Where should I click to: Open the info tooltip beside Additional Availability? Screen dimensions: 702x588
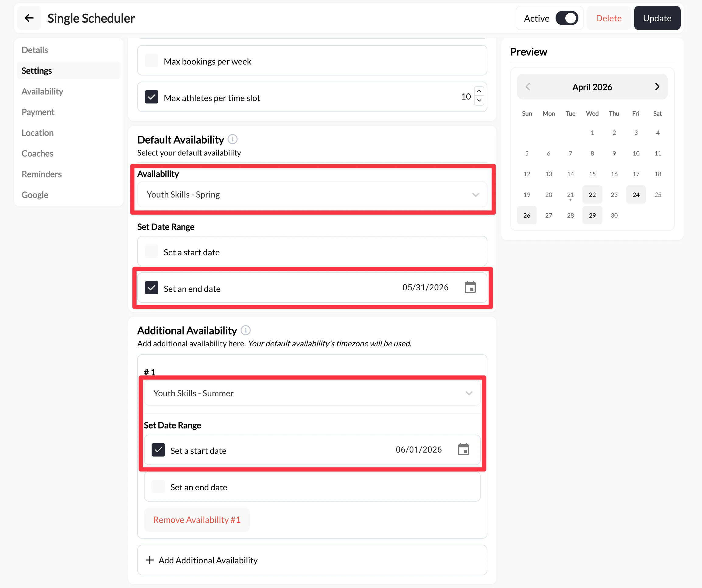click(x=246, y=330)
